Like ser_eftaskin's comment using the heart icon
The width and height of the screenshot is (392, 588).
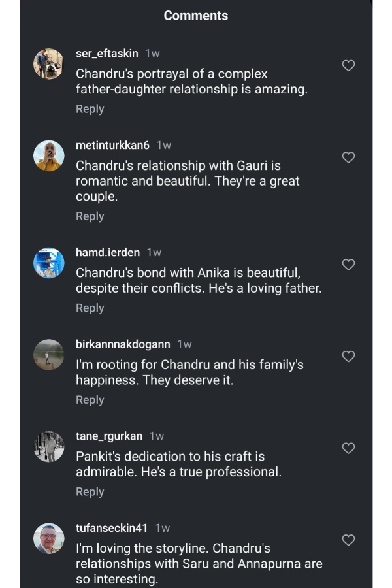click(x=348, y=65)
